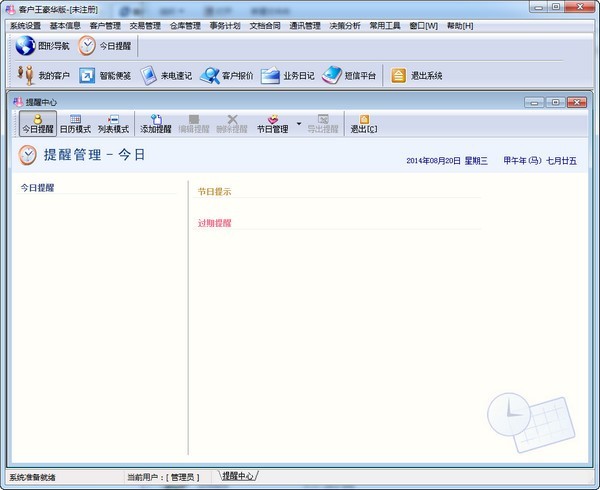Open 短信平台 SMS platform

pyautogui.click(x=348, y=76)
